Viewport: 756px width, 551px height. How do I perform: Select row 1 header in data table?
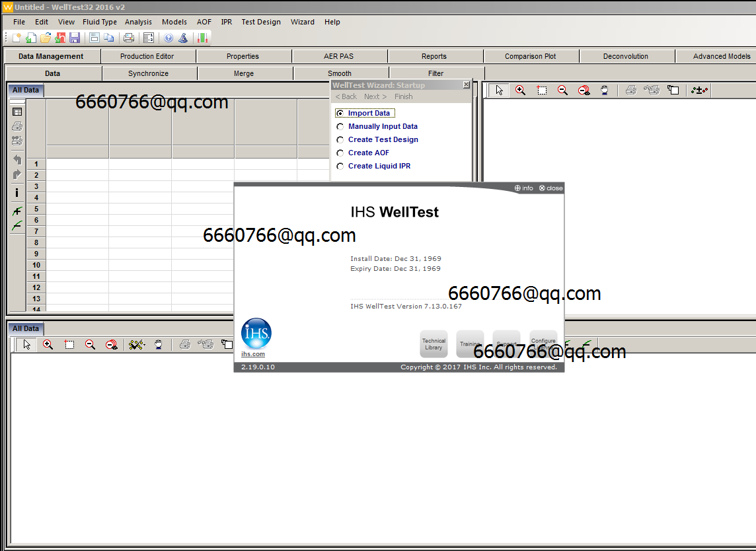[x=36, y=164]
